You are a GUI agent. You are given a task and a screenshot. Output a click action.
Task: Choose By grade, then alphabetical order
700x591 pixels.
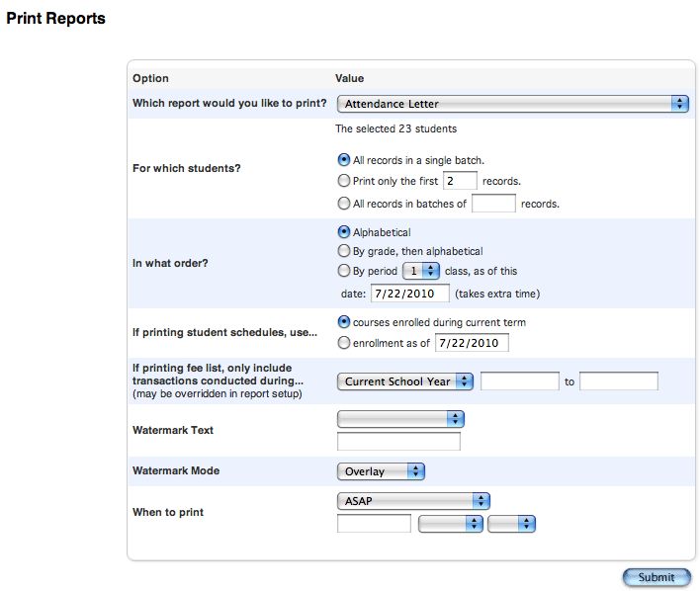pos(344,251)
